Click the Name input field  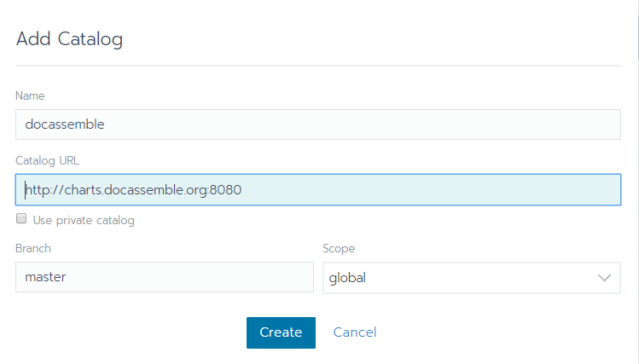click(x=317, y=124)
